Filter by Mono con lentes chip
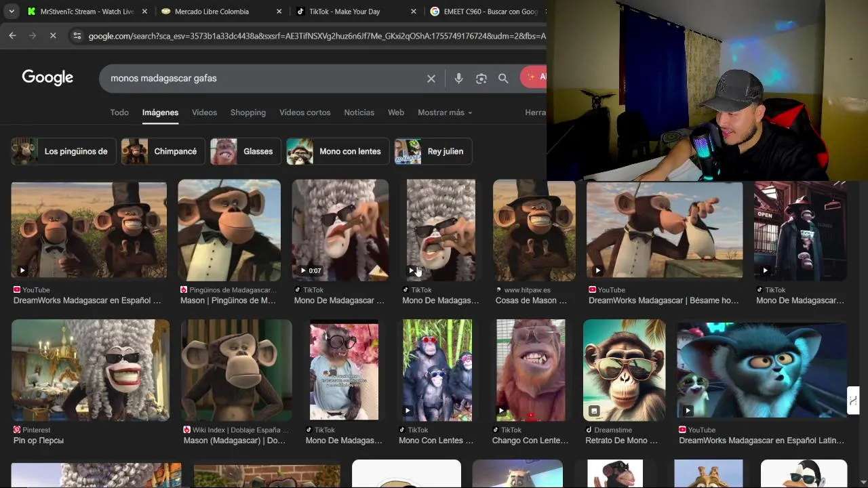The image size is (868, 488). [x=338, y=151]
